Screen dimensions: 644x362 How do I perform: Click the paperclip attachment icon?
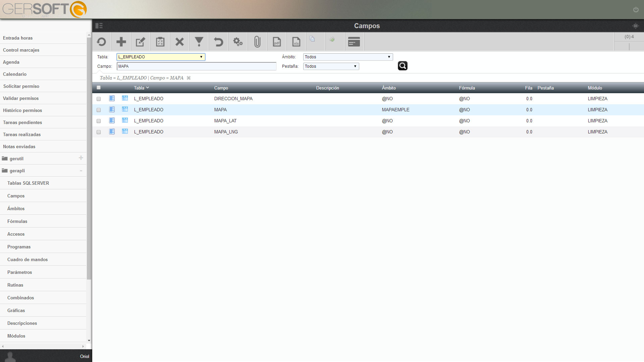(x=257, y=42)
